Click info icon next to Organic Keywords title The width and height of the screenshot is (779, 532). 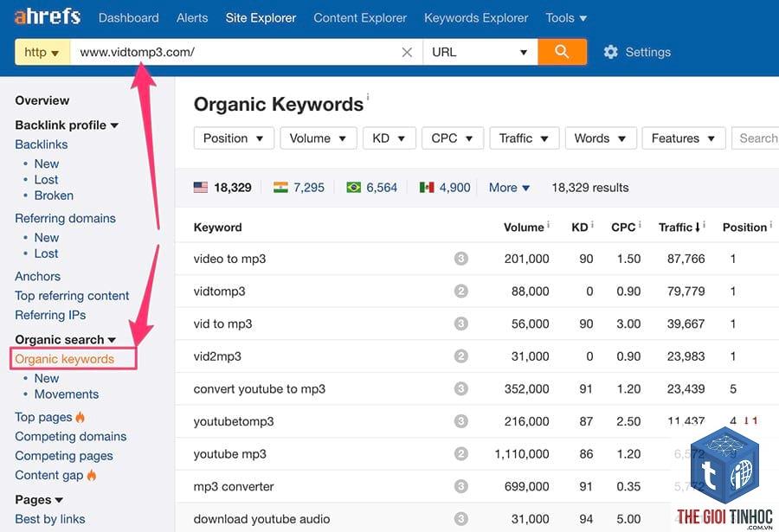[368, 96]
